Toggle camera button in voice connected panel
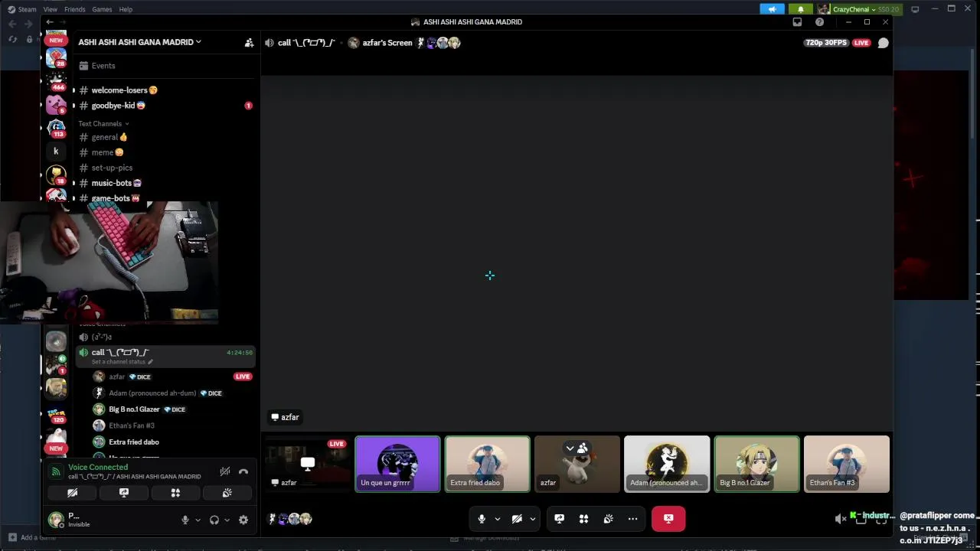980x551 pixels. pyautogui.click(x=72, y=493)
